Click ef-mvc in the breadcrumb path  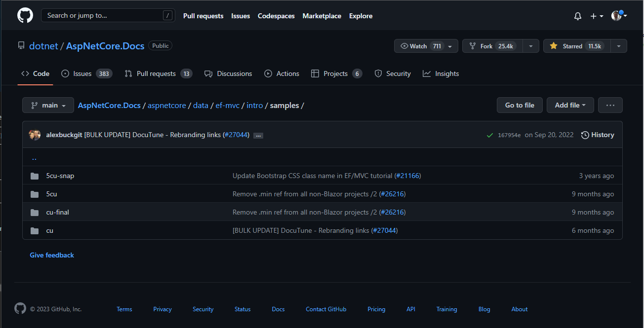pos(228,106)
